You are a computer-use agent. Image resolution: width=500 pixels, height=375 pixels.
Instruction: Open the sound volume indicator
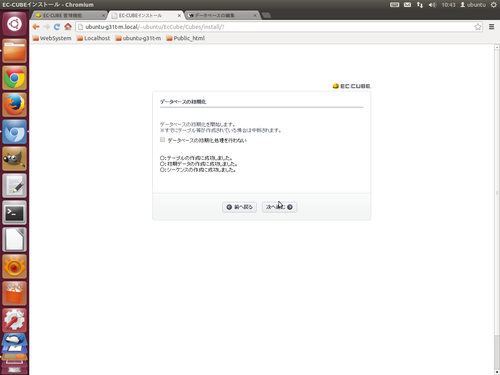432,5
